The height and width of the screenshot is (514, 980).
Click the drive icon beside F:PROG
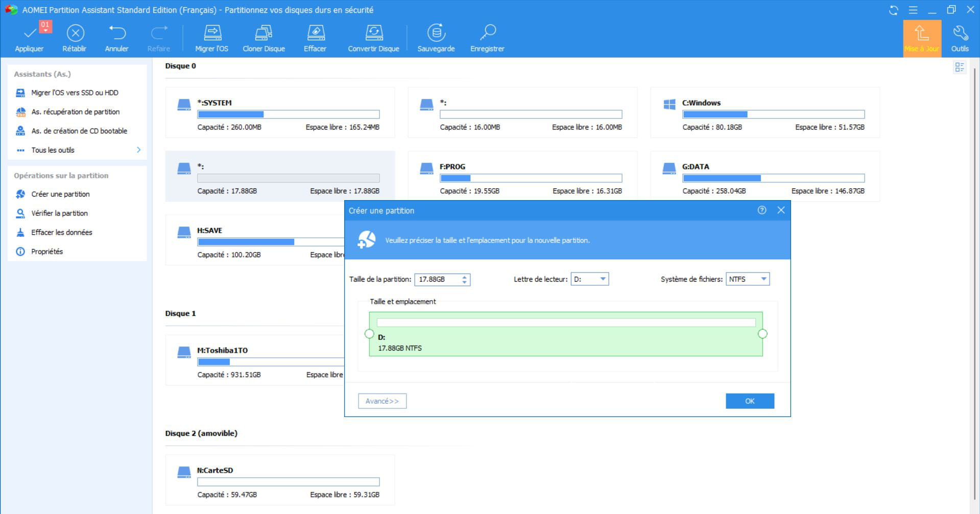pyautogui.click(x=426, y=168)
